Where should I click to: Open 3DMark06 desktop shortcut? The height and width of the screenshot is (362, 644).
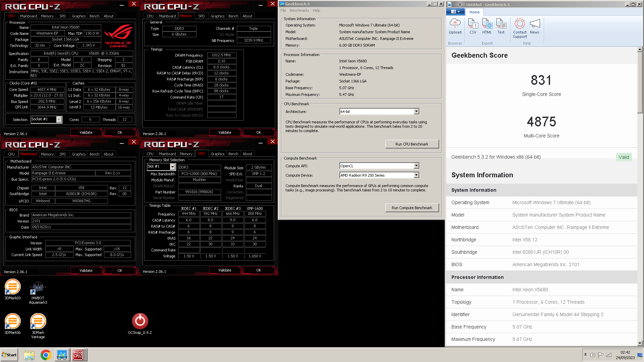point(12,323)
